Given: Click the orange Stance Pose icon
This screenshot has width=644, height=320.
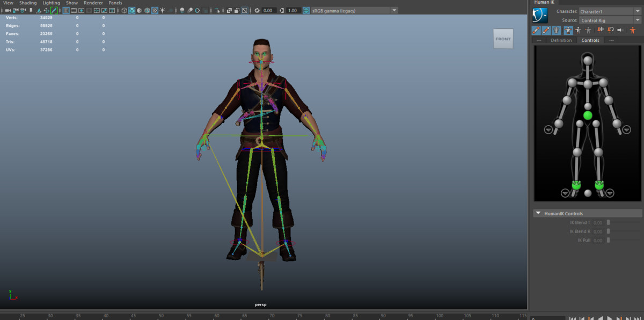Looking at the screenshot, I should tap(633, 31).
